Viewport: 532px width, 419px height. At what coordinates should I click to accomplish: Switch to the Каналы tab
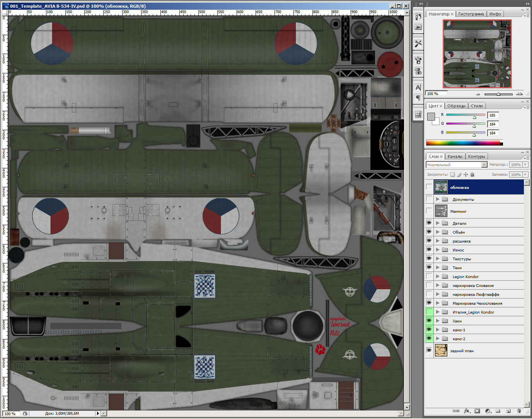[x=455, y=156]
